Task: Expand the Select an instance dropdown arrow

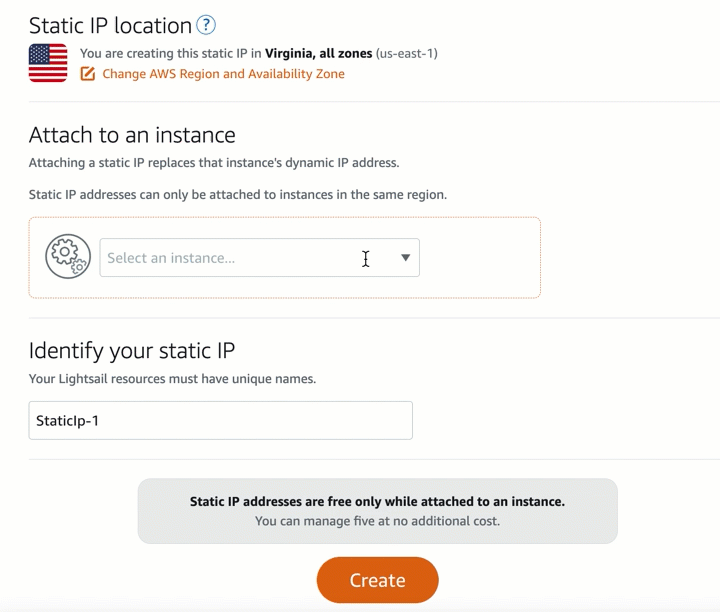Action: 405,258
